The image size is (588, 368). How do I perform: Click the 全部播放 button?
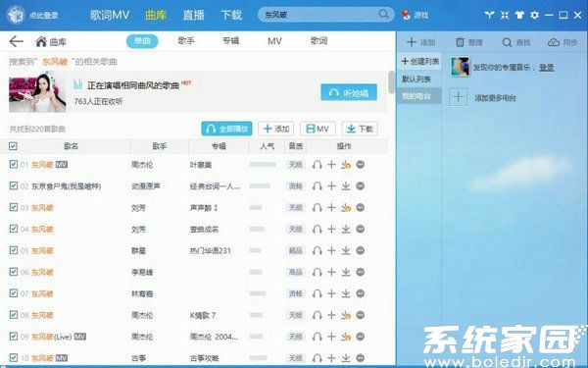click(226, 129)
